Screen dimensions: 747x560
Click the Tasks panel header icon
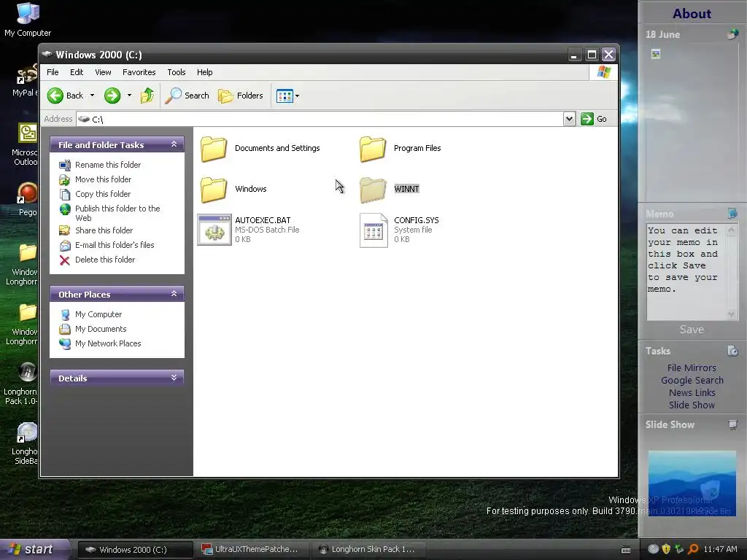tap(732, 351)
